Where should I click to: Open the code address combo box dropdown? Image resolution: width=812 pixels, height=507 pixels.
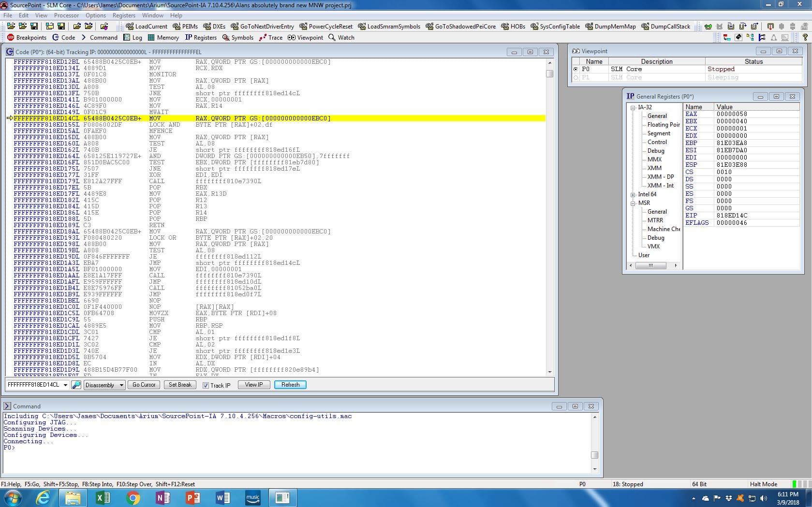pyautogui.click(x=65, y=385)
